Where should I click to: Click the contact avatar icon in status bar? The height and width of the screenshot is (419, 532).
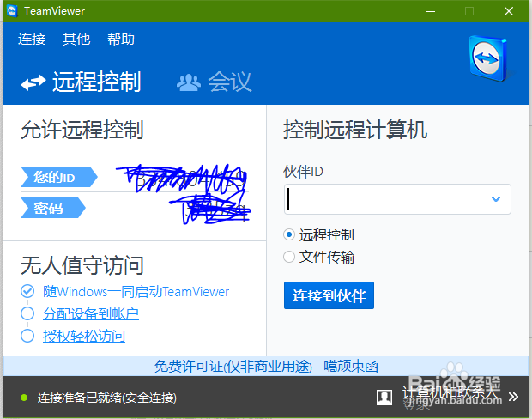point(384,397)
